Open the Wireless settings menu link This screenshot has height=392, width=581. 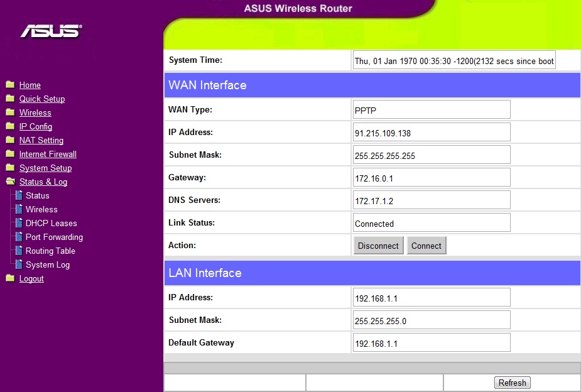[35, 112]
